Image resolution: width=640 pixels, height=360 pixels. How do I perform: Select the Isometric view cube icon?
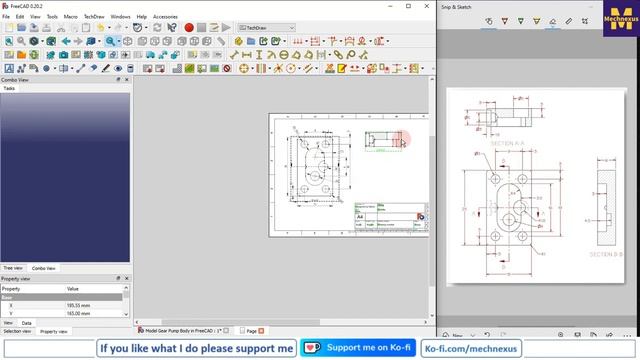point(127,41)
